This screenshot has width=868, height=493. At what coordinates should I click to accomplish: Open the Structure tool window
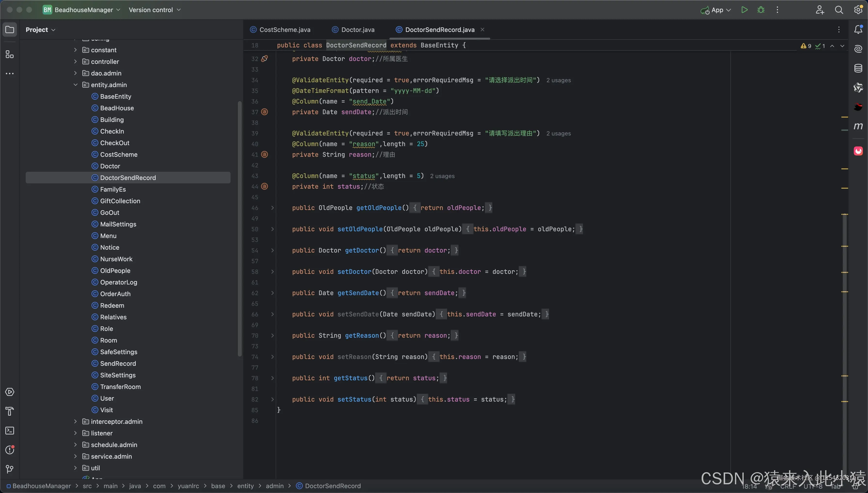(x=10, y=54)
